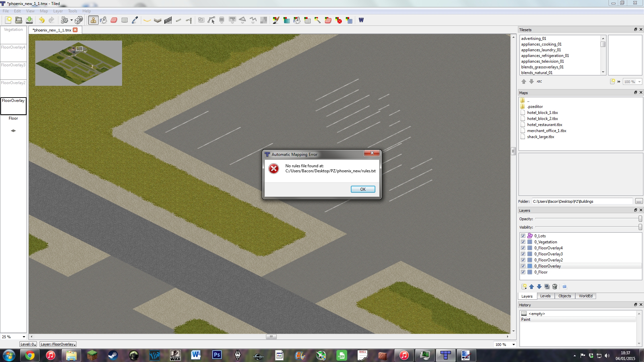
Task: Select the Eraser tool
Action: (x=114, y=20)
